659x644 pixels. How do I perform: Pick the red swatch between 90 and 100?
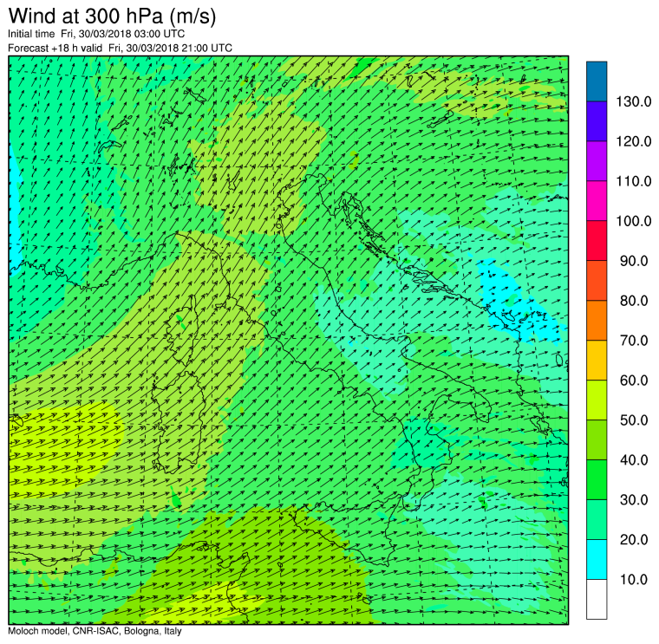pyautogui.click(x=597, y=241)
